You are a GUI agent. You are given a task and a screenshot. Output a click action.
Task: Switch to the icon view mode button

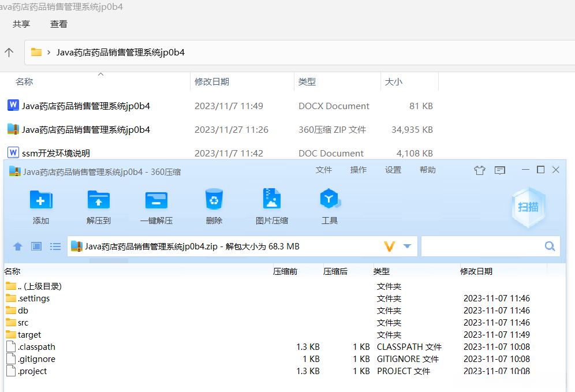(36, 247)
